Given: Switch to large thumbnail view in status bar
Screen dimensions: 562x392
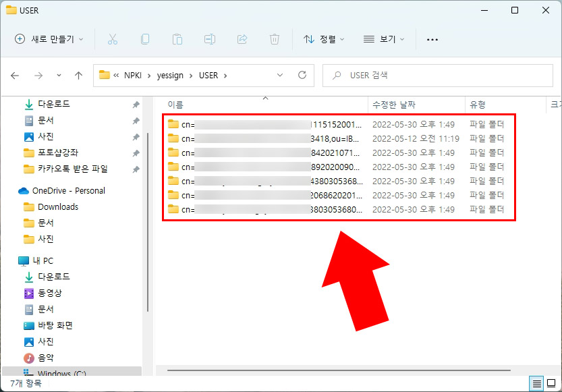Looking at the screenshot, I should (551, 383).
